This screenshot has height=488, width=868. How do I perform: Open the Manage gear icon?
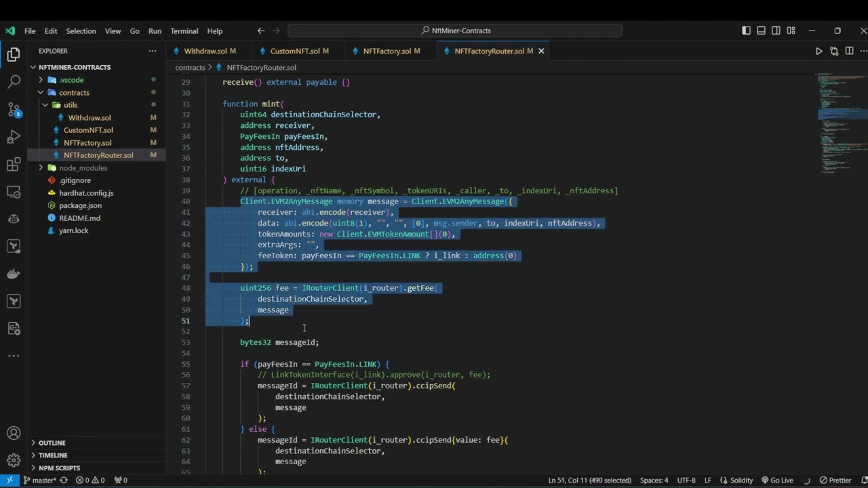[14, 461]
